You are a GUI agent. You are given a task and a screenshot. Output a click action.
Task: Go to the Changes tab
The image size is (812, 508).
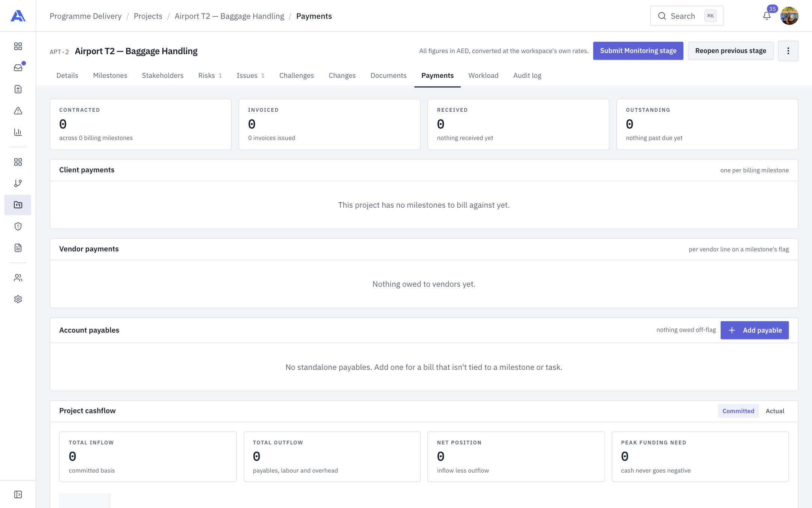tap(342, 76)
